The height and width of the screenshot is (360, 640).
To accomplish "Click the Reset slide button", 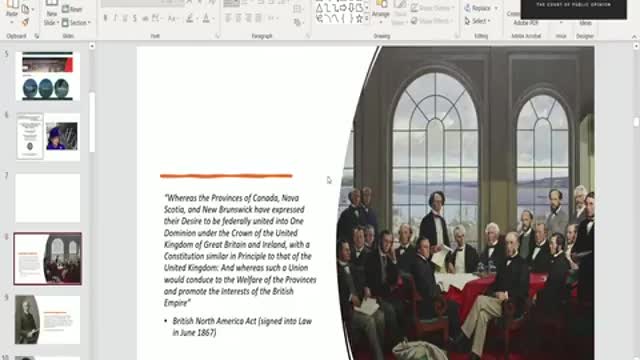I will [72, 9].
